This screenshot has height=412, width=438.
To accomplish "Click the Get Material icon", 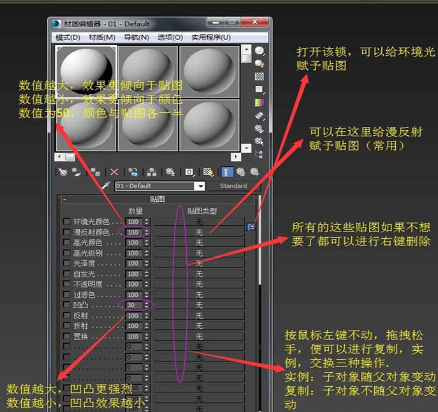I will 63,172.
